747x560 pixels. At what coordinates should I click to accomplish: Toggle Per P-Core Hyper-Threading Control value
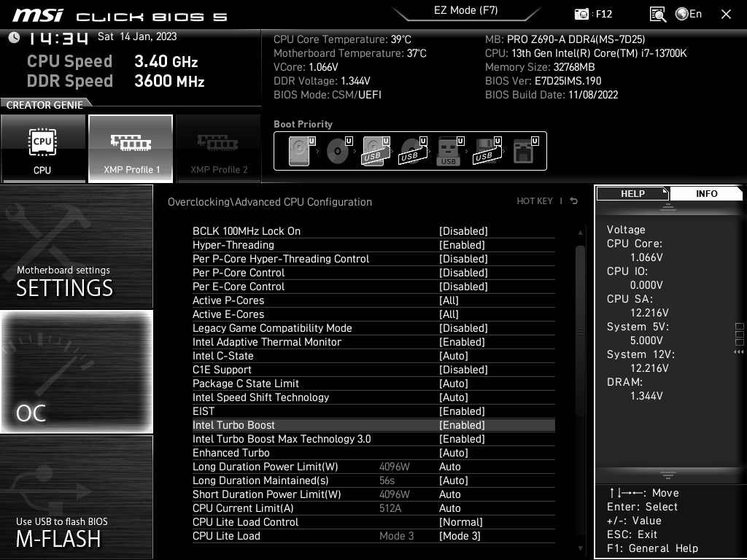pos(463,259)
